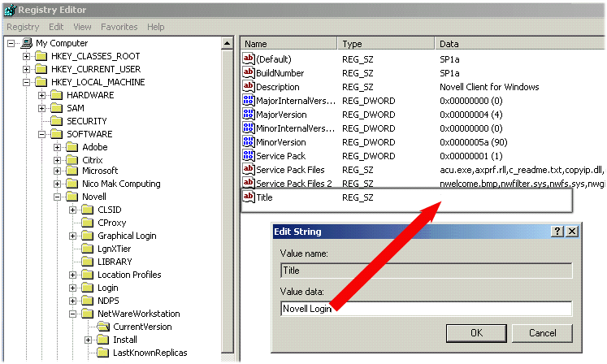Open the Favorites menu

tap(119, 27)
